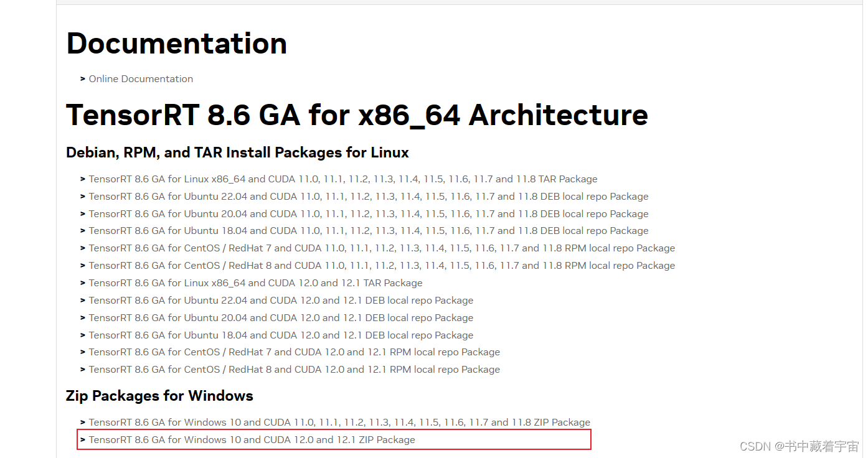Open Ubuntu 20.04 CUDA 12.0 and 12.1 DEB link

tap(281, 318)
